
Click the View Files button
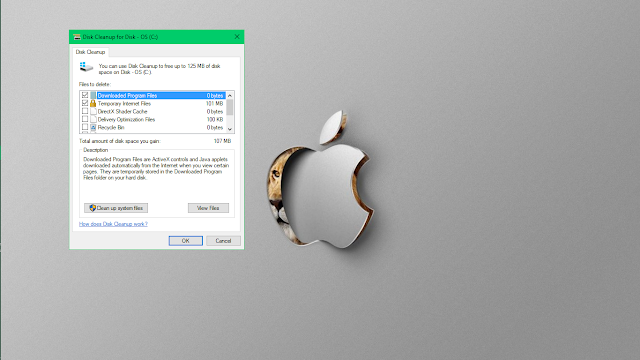pyautogui.click(x=208, y=208)
